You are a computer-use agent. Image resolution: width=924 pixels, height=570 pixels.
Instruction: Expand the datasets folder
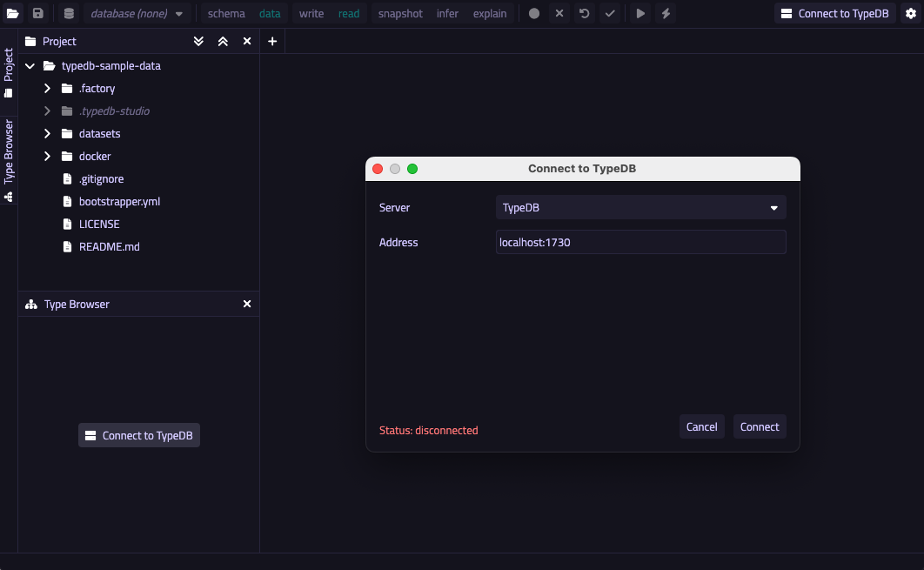(x=47, y=134)
